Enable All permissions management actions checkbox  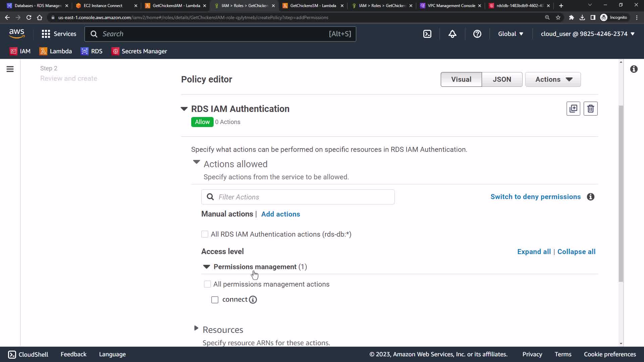[207, 284]
